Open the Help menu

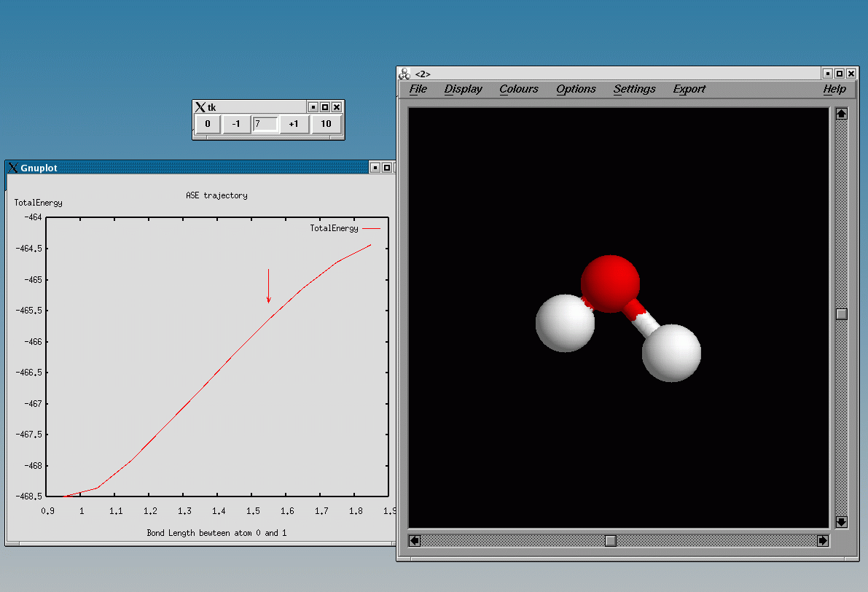[834, 89]
